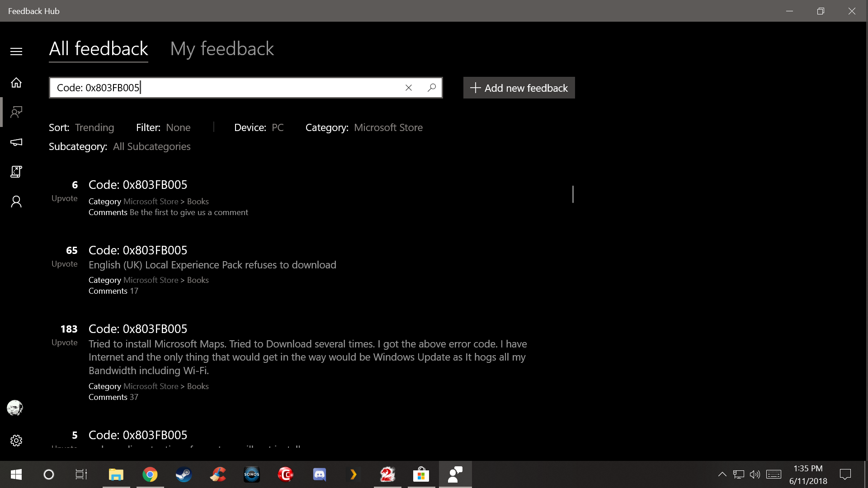Click Add new feedback button
Viewport: 868px width, 488px height.
pyautogui.click(x=519, y=88)
